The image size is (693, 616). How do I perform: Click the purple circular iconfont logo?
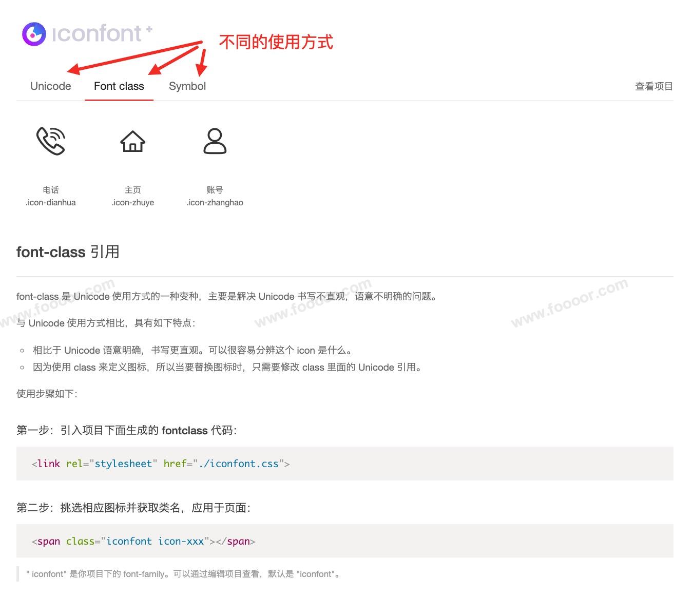pyautogui.click(x=34, y=34)
